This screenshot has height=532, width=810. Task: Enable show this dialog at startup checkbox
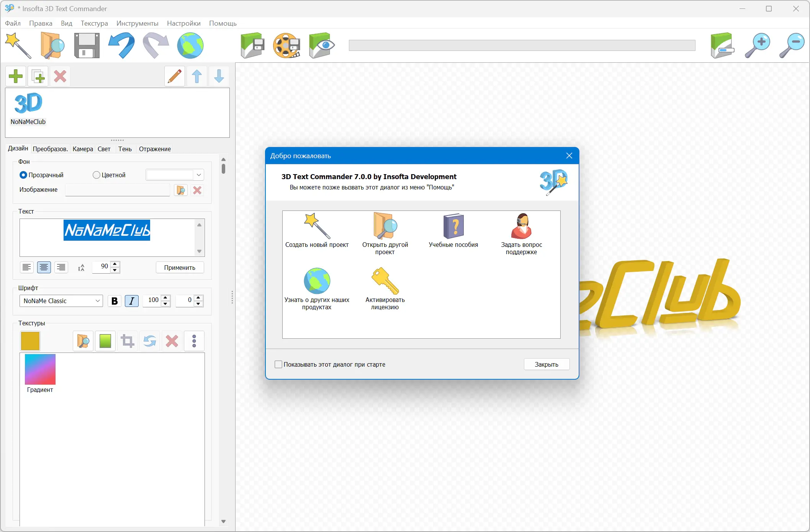278,364
